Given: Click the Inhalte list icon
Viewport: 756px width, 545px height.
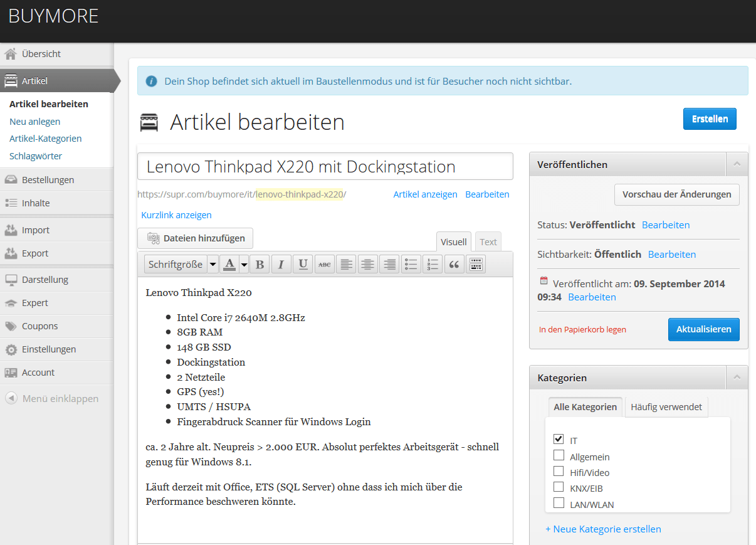Looking at the screenshot, I should tap(11, 203).
